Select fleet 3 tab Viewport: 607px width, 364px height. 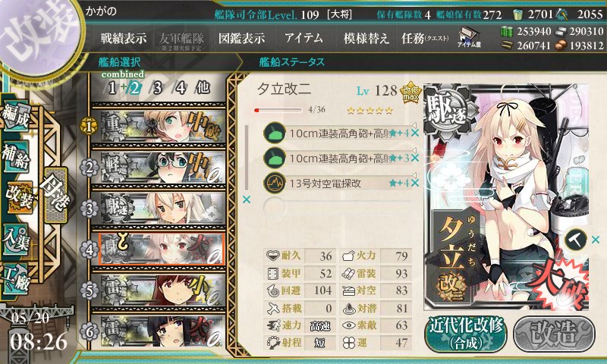pyautogui.click(x=157, y=88)
